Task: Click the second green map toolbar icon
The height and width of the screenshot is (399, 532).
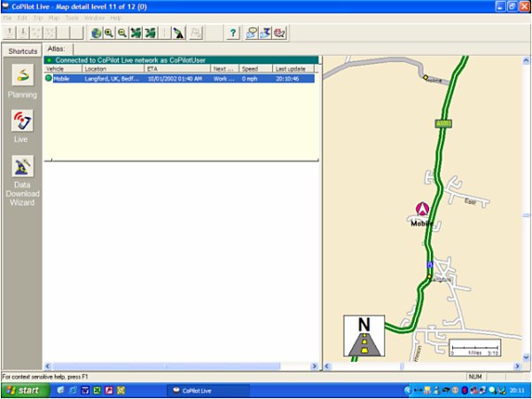Action: tap(151, 33)
